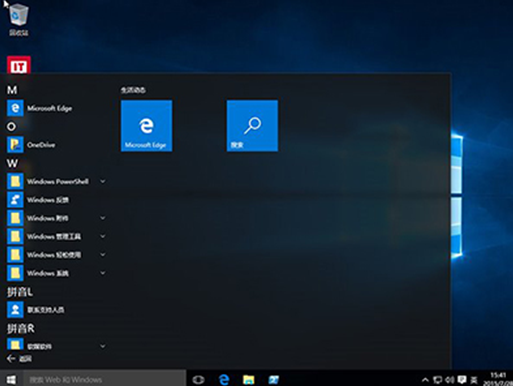Open the Windows PowerShell folder entry
Image resolution: width=513 pixels, height=386 pixels.
[56, 181]
